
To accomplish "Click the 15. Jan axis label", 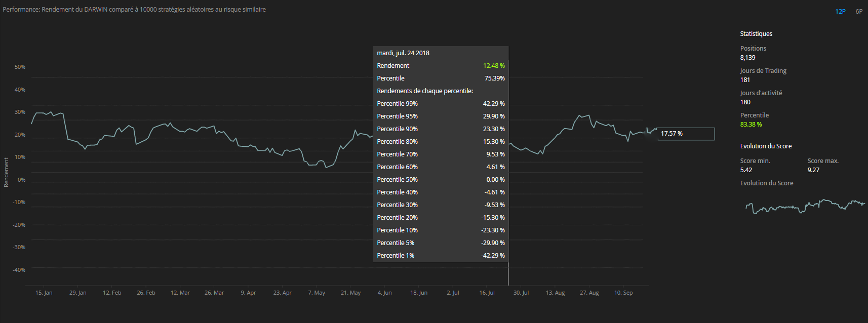I will click(x=44, y=293).
